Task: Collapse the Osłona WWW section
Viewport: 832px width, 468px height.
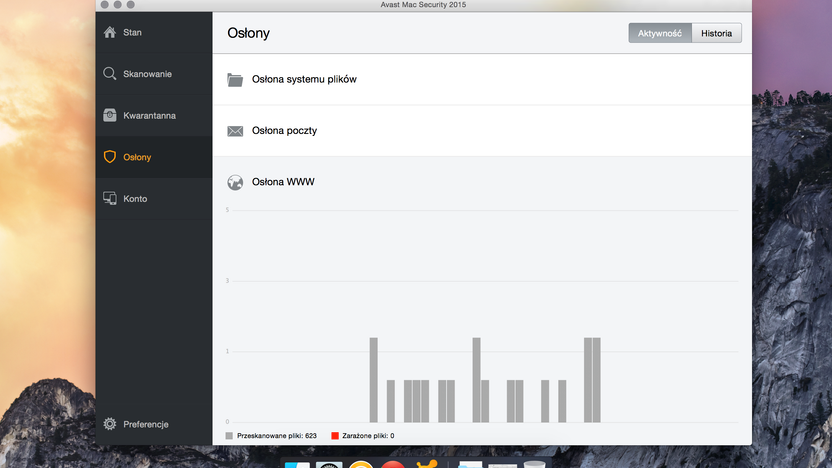Action: pyautogui.click(x=482, y=182)
